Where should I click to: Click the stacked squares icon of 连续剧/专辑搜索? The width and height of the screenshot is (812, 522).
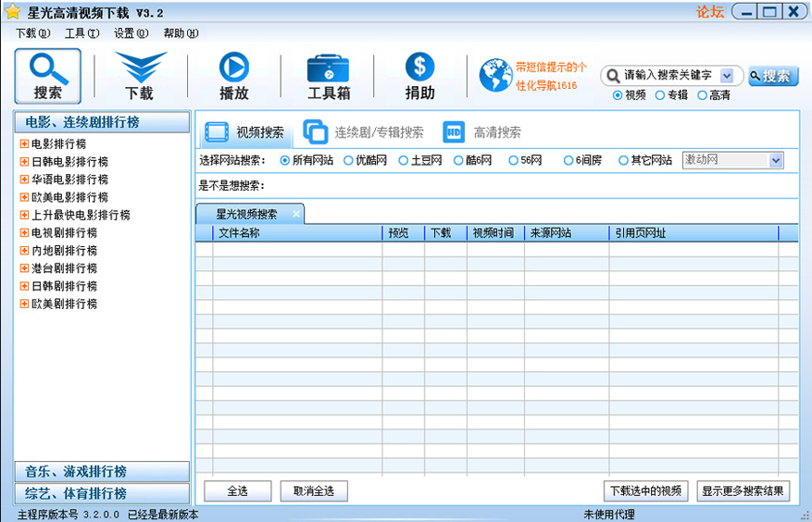coord(315,131)
